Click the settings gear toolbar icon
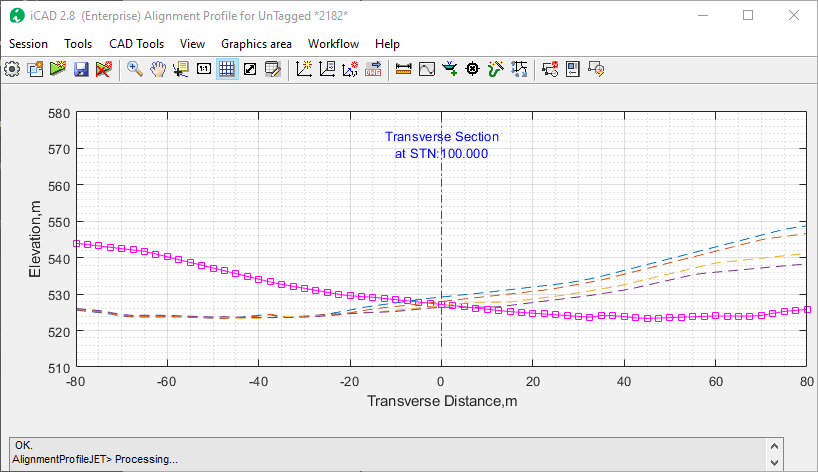Viewport: 818px width, 472px height. click(12, 69)
